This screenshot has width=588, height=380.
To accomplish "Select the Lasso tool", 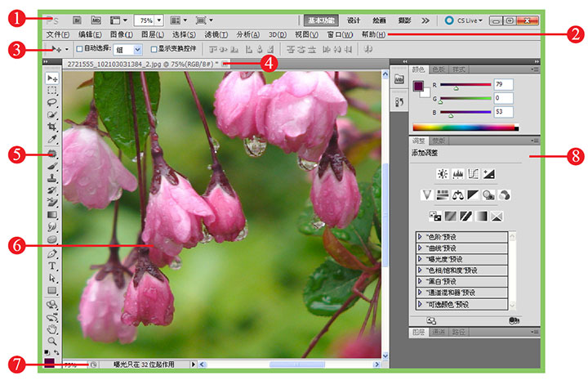I will [x=52, y=103].
